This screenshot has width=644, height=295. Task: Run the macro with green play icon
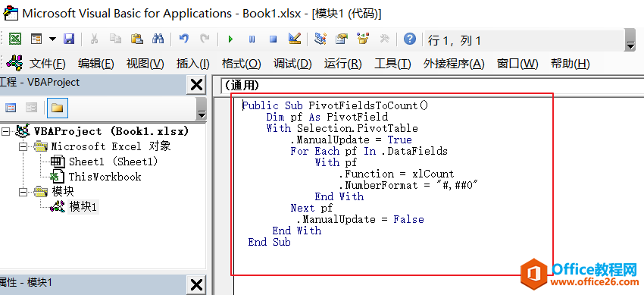point(230,39)
